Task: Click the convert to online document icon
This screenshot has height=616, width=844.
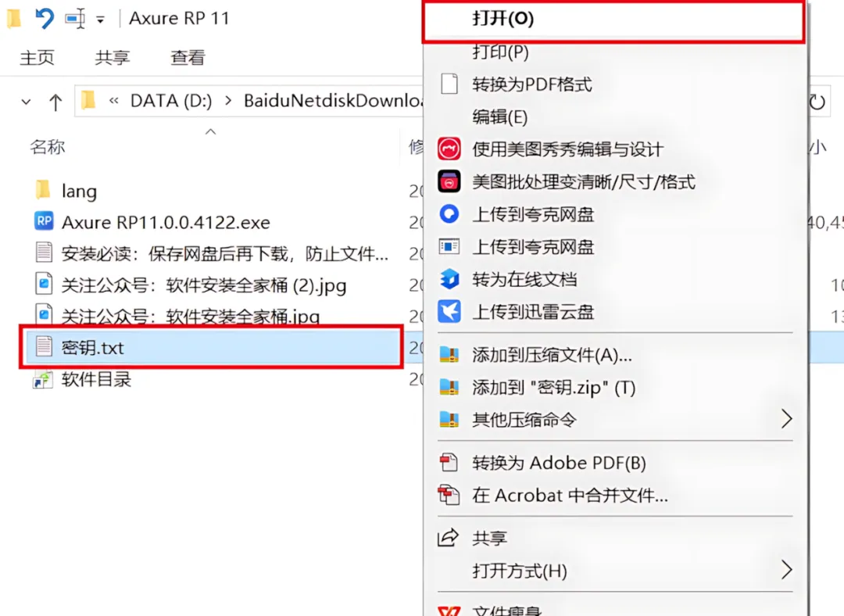Action: tap(449, 279)
